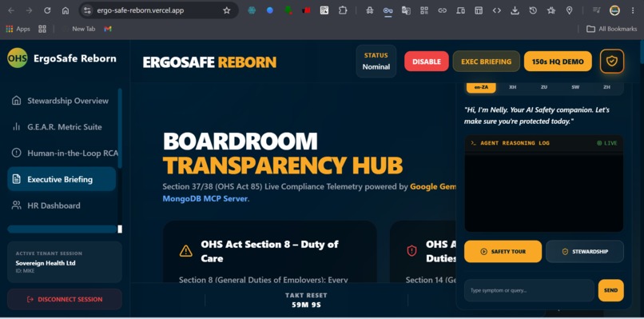
Task: Click the people icon beside HR Dashboard
Action: [x=17, y=205]
